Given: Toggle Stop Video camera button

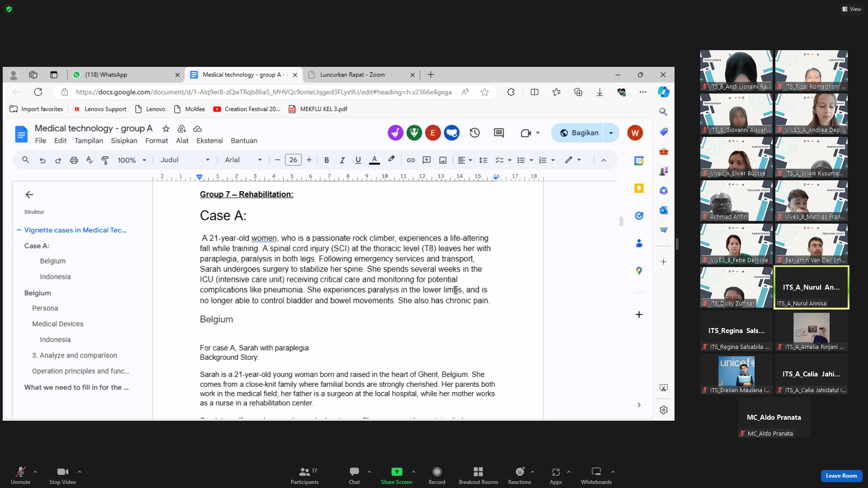Looking at the screenshot, I should click(x=62, y=472).
